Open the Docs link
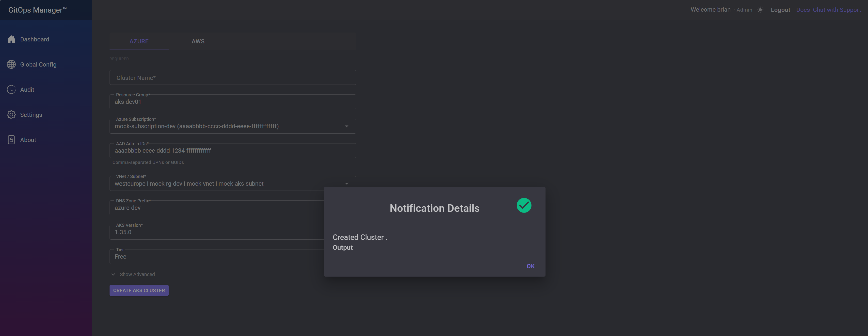The image size is (868, 336). [803, 10]
